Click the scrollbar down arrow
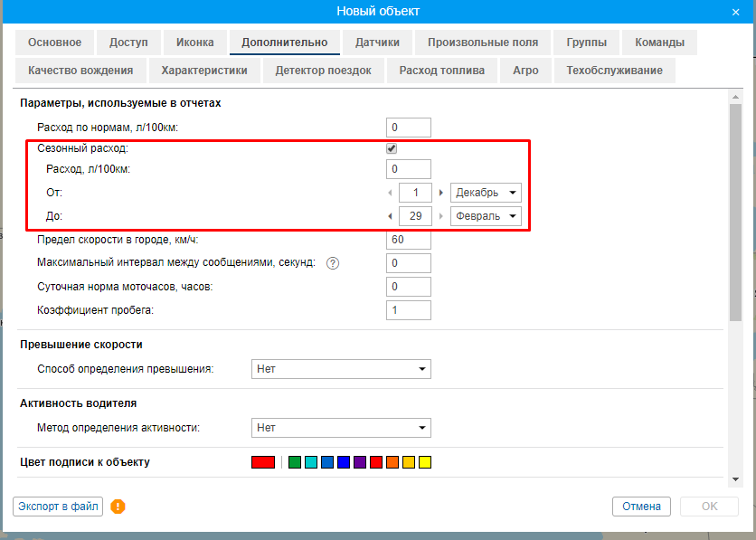The image size is (756, 540). tap(736, 478)
